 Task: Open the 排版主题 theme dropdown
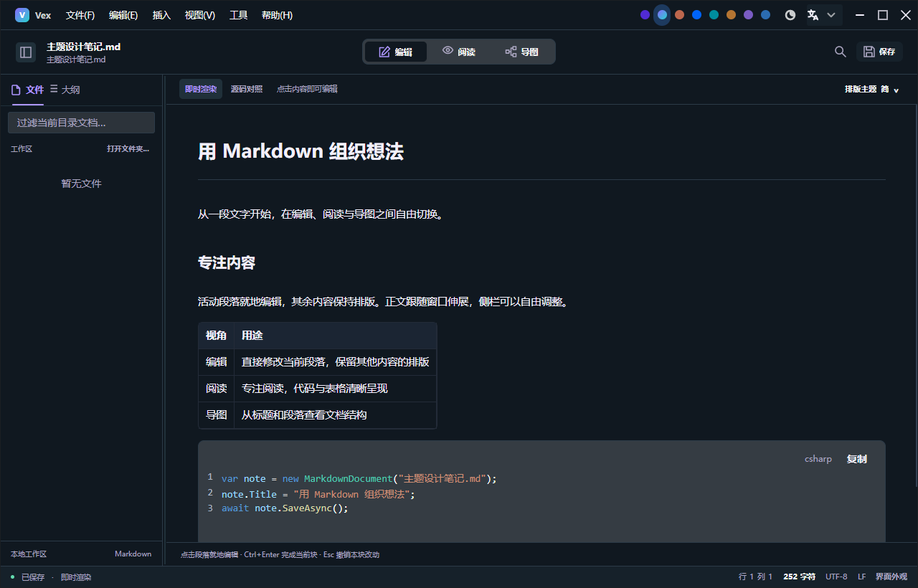pos(872,89)
